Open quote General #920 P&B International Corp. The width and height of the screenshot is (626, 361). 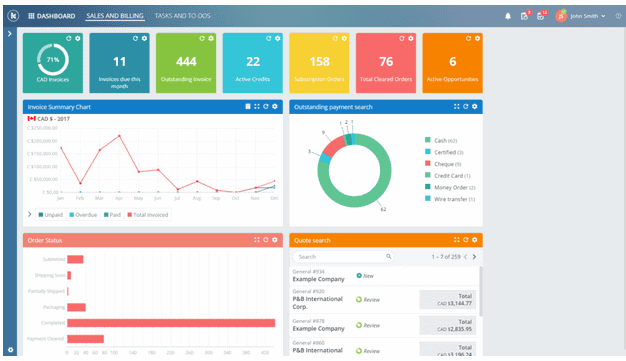coord(384,299)
